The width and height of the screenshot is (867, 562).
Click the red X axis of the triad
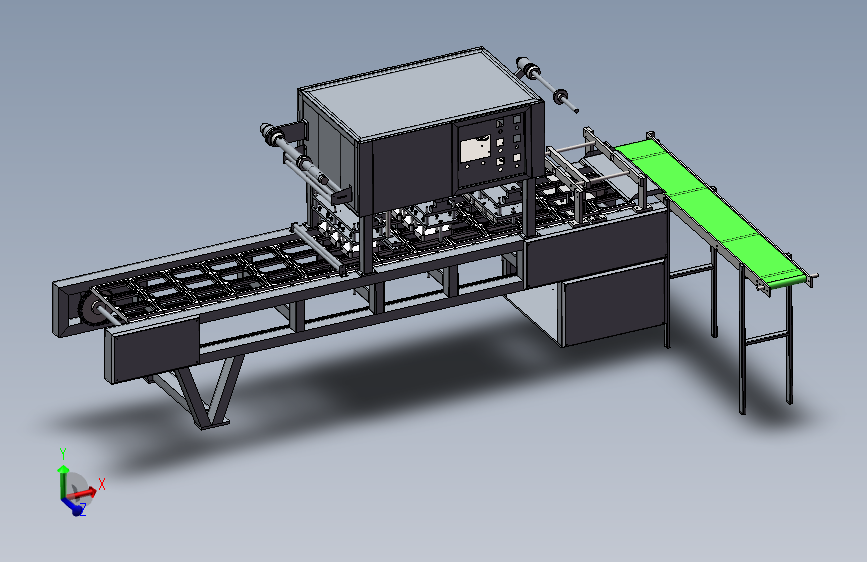click(x=83, y=492)
